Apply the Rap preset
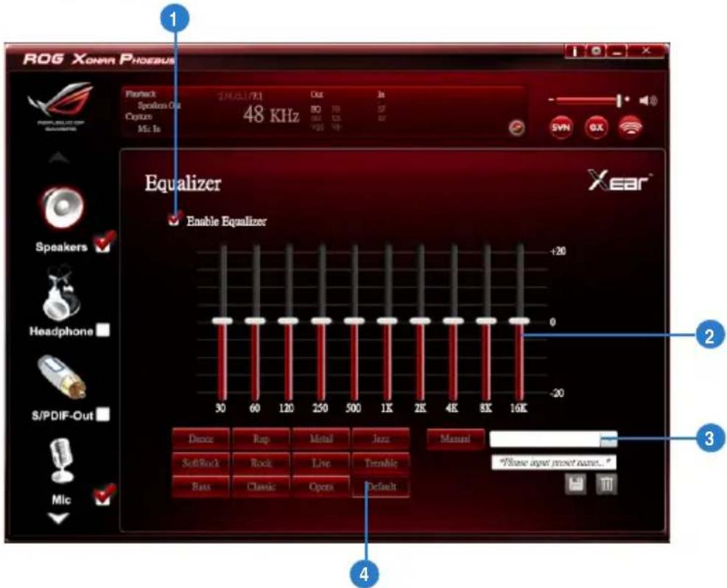The width and height of the screenshot is (727, 588). (261, 438)
